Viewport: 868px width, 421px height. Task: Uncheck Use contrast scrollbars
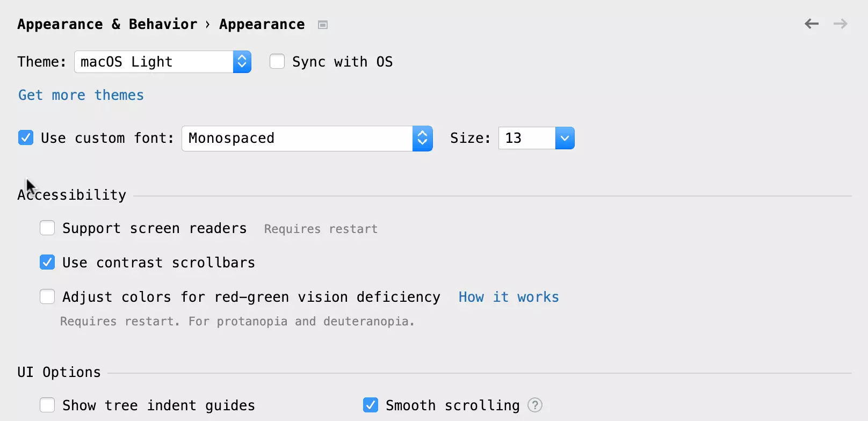[47, 263]
